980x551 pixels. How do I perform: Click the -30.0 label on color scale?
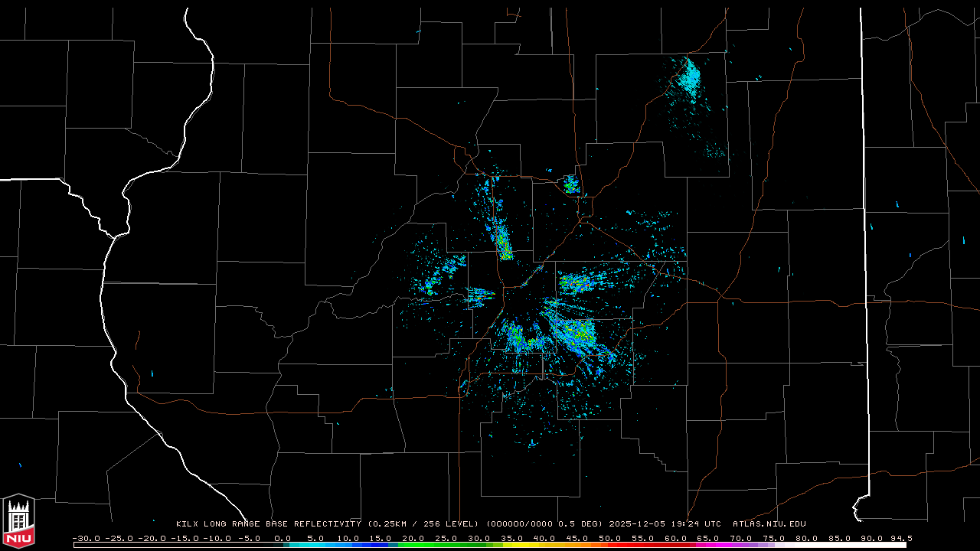tap(87, 538)
